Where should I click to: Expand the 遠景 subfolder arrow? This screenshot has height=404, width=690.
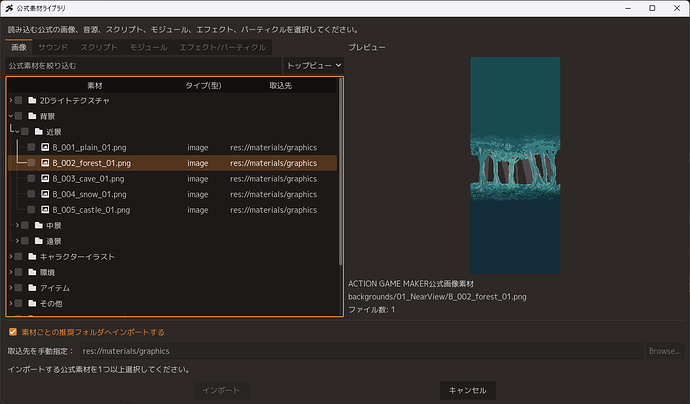tap(17, 241)
